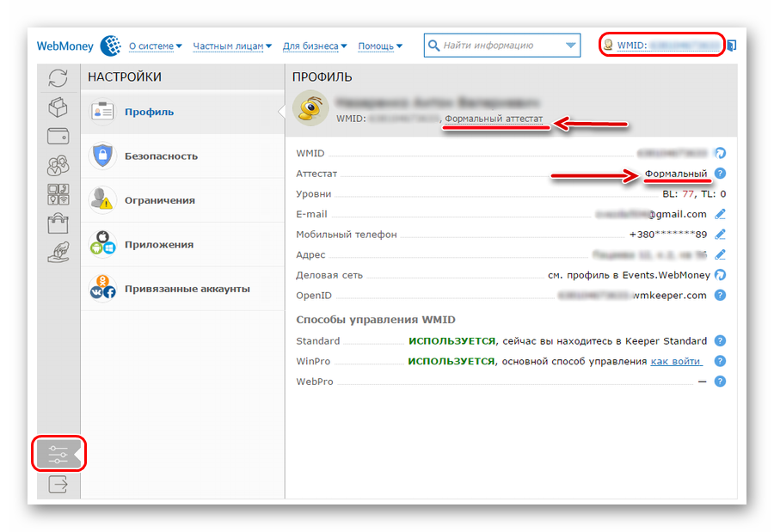Click the Формальный attestat value
Viewport: 774px width, 532px height.
(676, 174)
